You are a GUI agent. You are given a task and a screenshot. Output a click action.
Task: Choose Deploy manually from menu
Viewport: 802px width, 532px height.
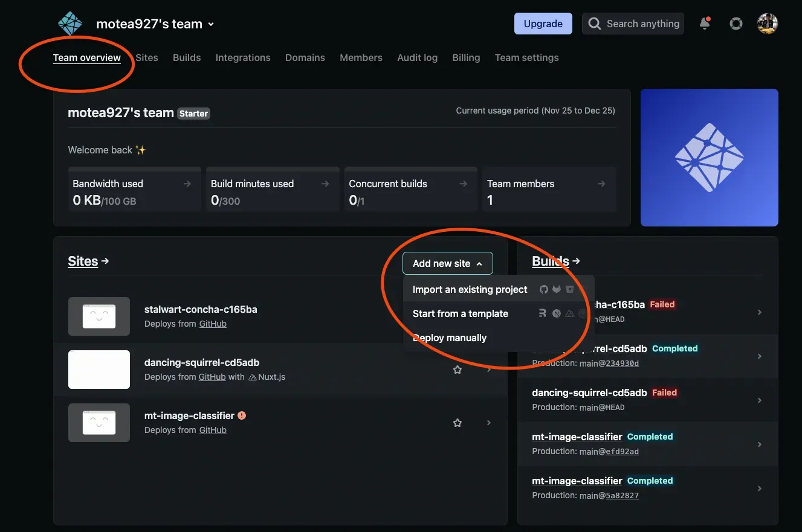click(449, 338)
